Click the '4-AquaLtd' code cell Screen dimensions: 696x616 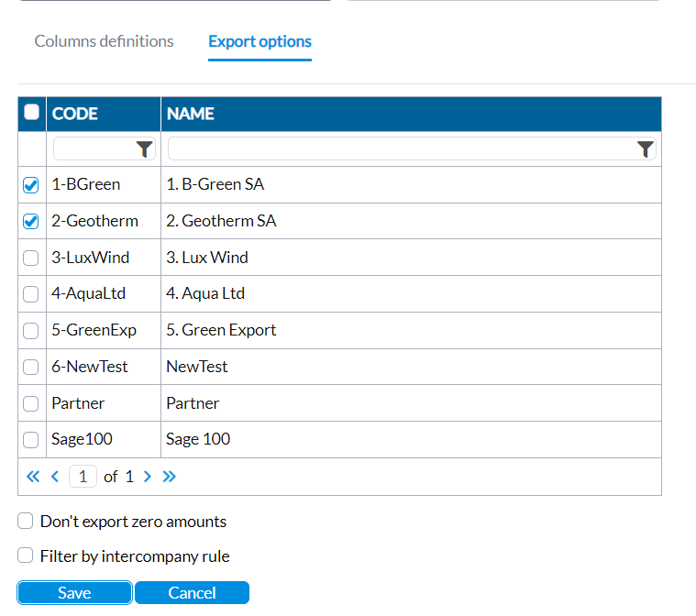coord(104,294)
